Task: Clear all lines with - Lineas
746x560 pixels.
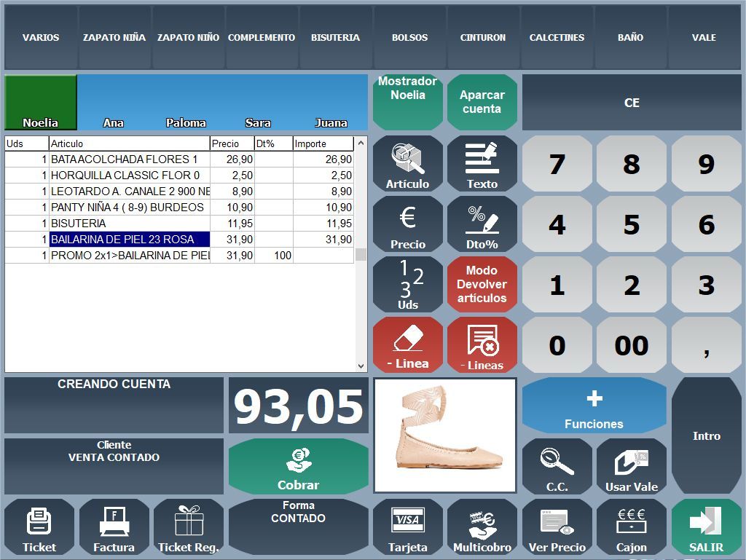Action: coord(482,344)
